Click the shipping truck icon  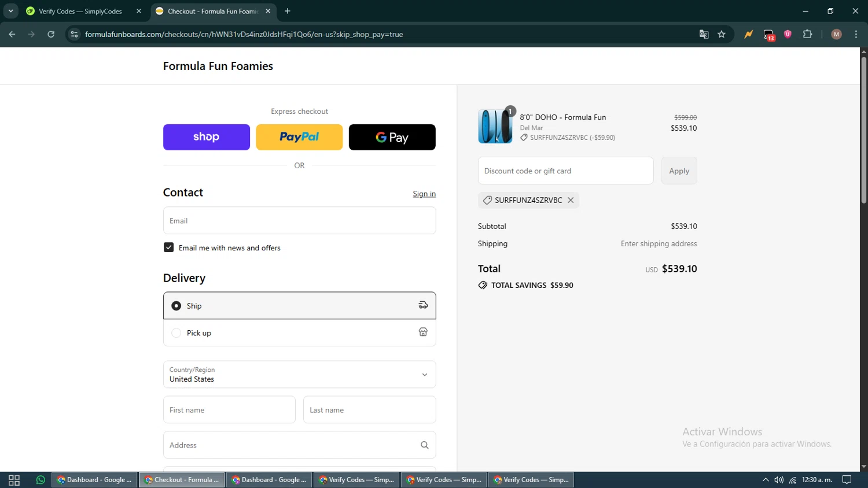coord(423,305)
